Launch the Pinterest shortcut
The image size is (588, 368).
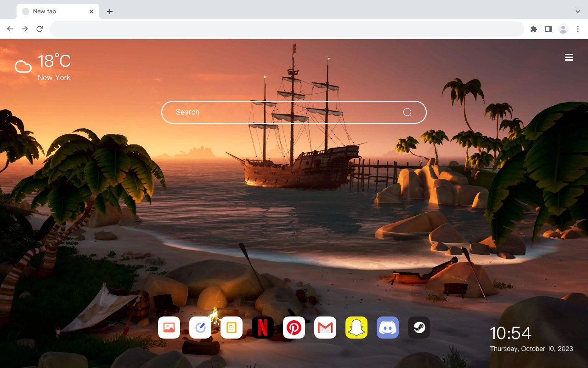pos(294,328)
